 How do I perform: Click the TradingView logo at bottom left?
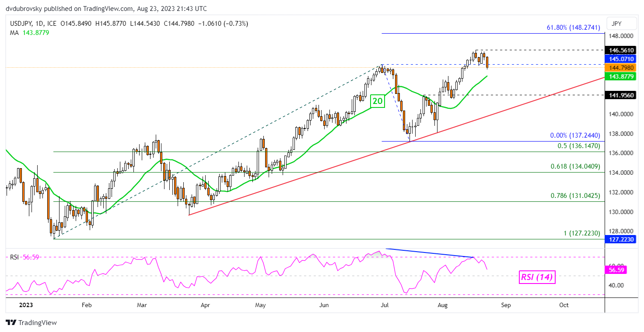(x=31, y=323)
